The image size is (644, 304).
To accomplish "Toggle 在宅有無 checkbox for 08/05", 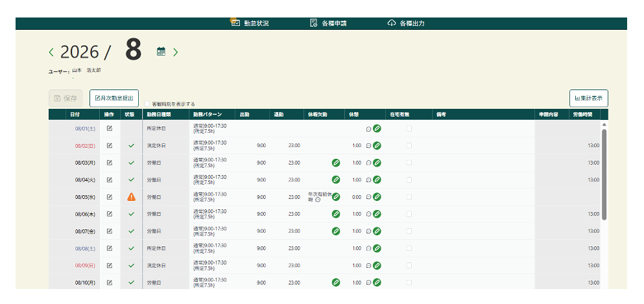I will tap(409, 197).
